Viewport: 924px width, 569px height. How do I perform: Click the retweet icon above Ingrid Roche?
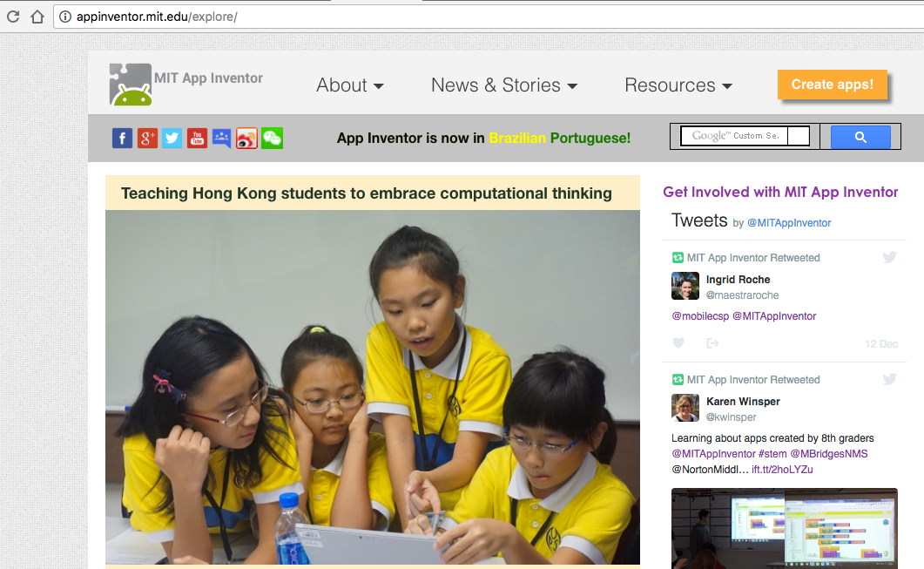[x=678, y=258]
